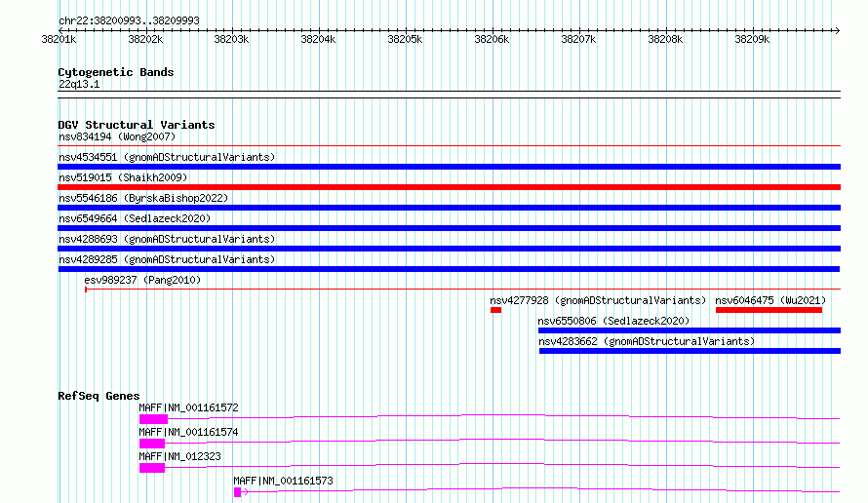Viewport: 868px width, 503px height.
Task: Click the thin red esv989237 line
Action: pos(462,289)
